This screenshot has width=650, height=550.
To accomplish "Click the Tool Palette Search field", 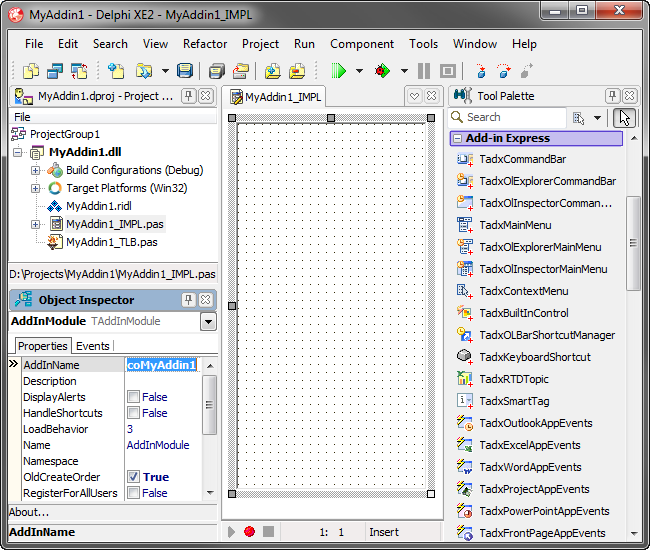I will click(x=508, y=117).
